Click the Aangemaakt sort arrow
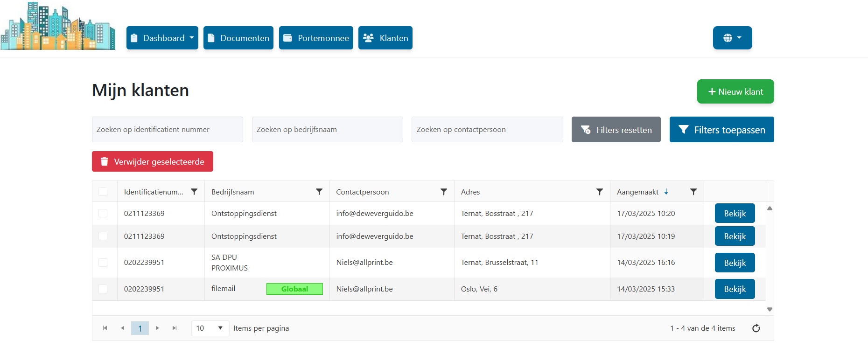Screen dimensions: 868x361 click(666, 192)
